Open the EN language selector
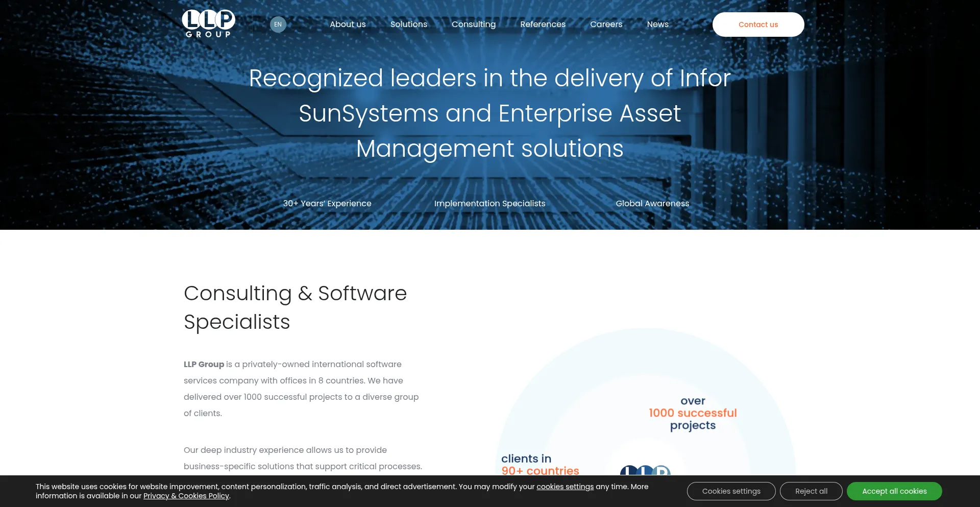The height and width of the screenshot is (507, 980). click(x=278, y=25)
